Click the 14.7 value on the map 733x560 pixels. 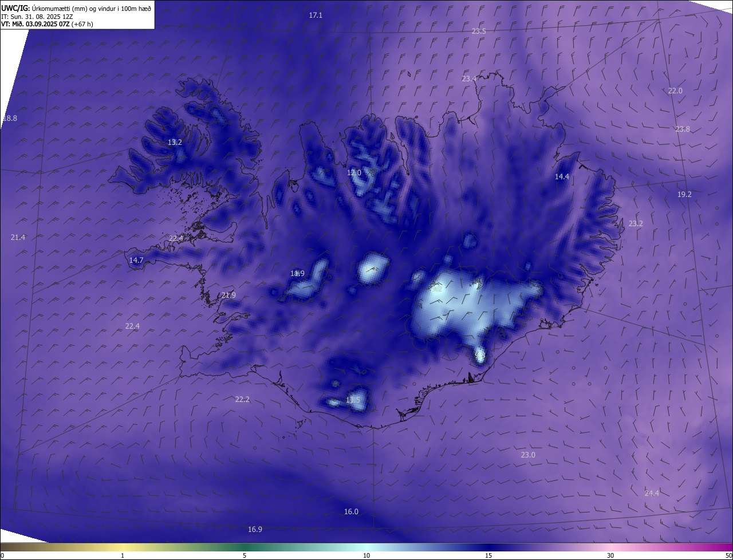coord(136,261)
